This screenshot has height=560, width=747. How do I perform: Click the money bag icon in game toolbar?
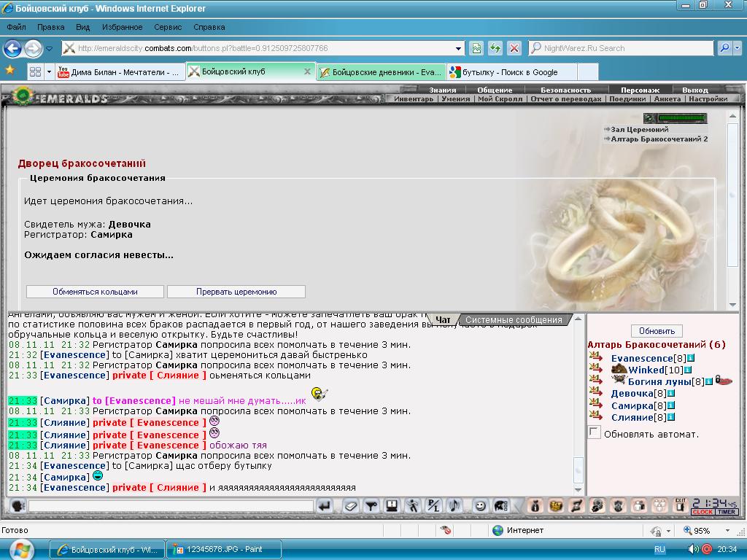click(535, 506)
